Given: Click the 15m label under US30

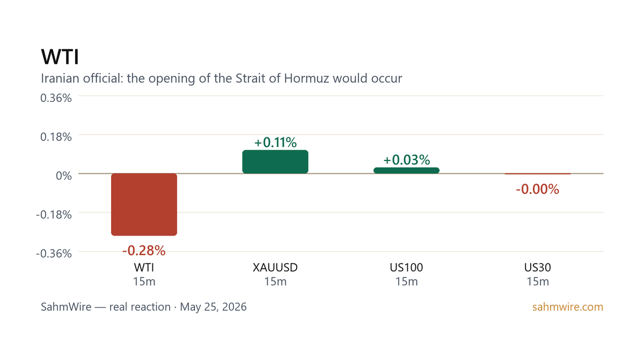Looking at the screenshot, I should point(538,282).
